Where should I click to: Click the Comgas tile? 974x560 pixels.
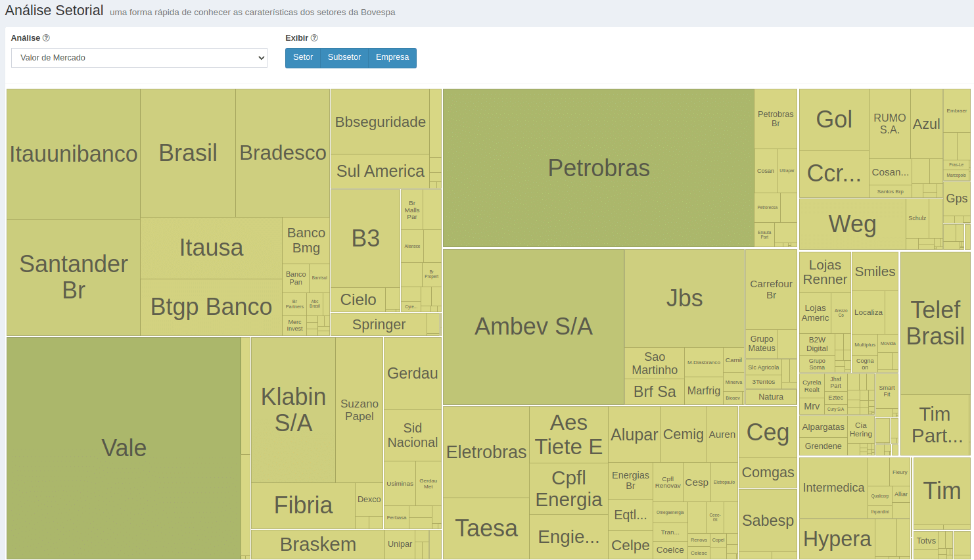click(x=768, y=473)
